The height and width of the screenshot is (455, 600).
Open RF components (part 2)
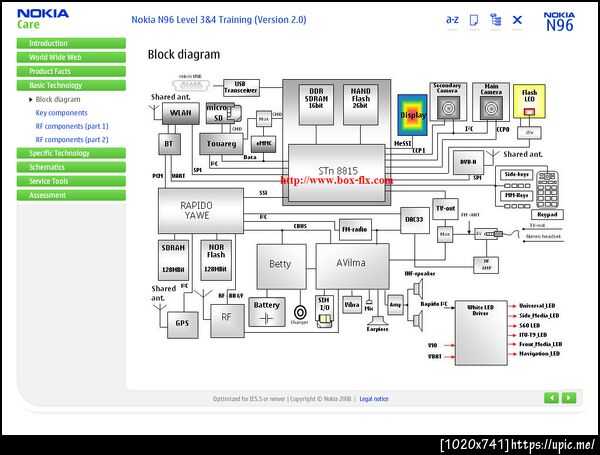[x=72, y=140]
